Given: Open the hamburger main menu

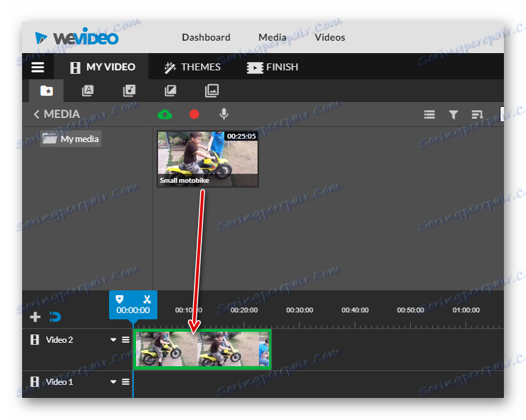Looking at the screenshot, I should [x=37, y=67].
